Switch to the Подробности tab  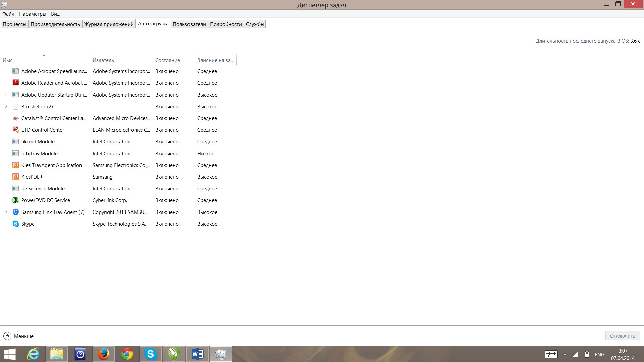(226, 24)
